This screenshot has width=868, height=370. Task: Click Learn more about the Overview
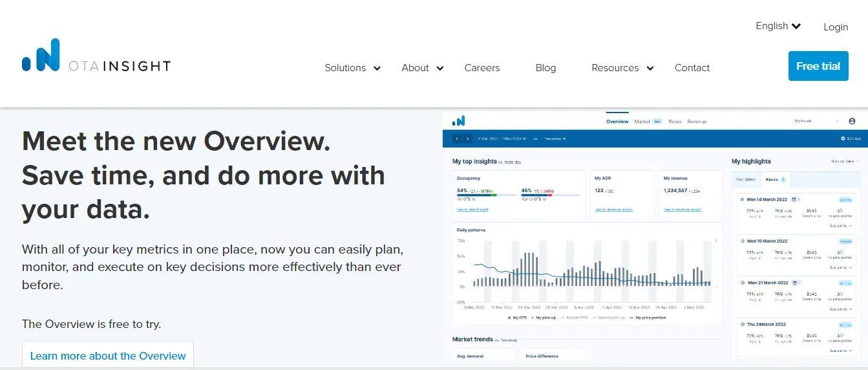(x=108, y=356)
